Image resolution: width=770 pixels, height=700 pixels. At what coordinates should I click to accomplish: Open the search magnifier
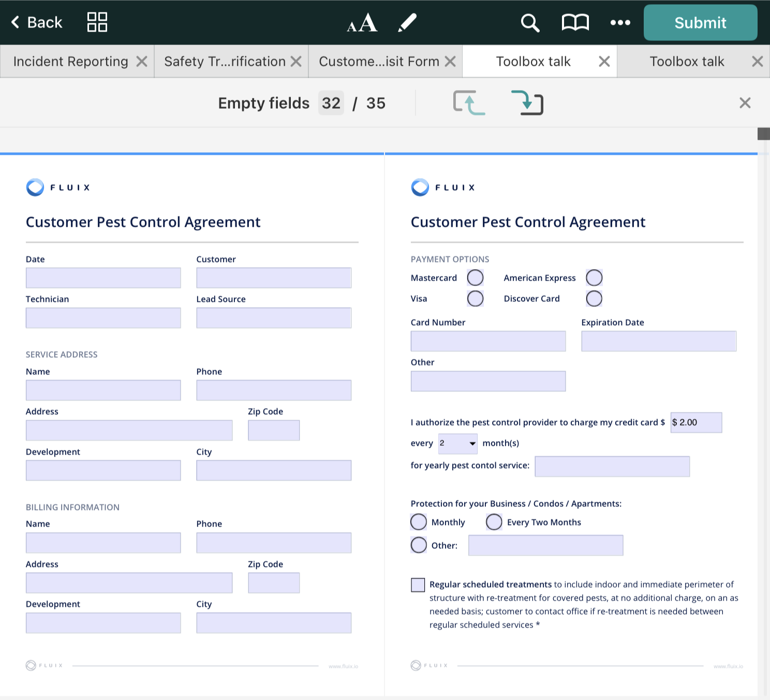[x=529, y=23]
